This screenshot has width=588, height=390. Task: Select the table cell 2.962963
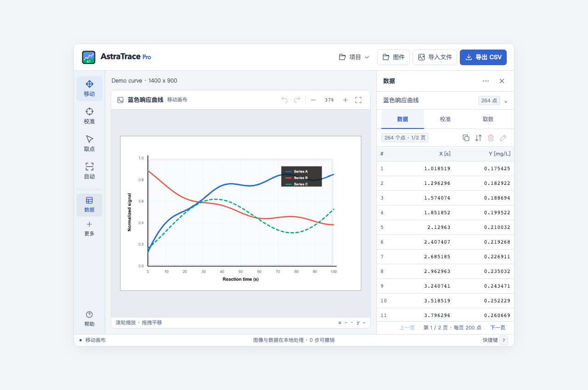tap(437, 271)
